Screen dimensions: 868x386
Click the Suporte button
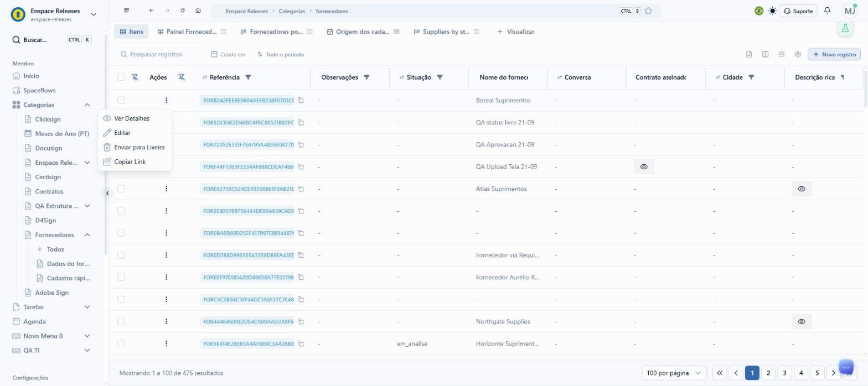798,11
